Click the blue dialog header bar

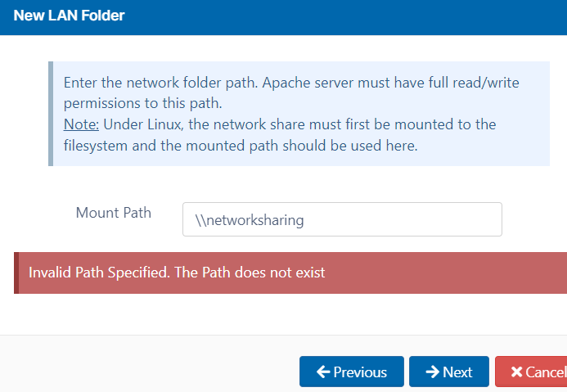[x=283, y=17]
